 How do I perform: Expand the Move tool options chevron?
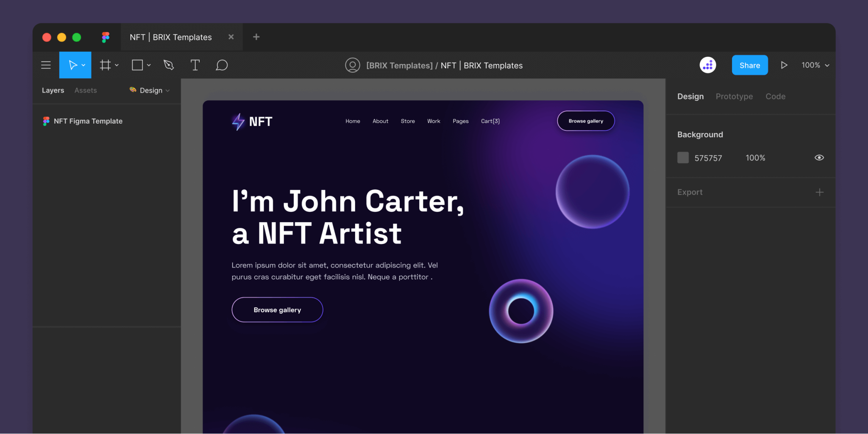click(83, 65)
